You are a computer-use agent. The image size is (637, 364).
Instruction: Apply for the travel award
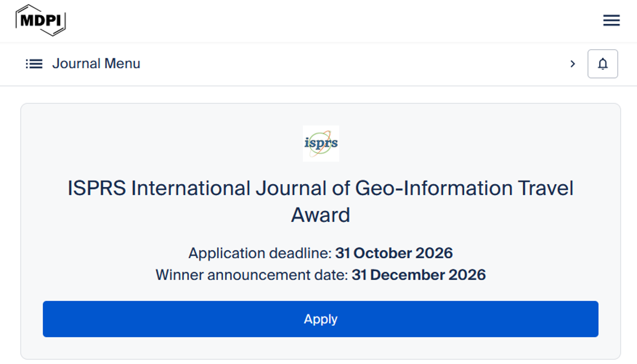(320, 319)
